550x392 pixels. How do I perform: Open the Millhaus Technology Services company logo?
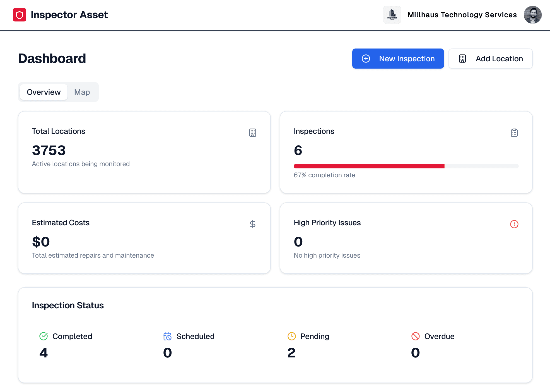point(392,14)
